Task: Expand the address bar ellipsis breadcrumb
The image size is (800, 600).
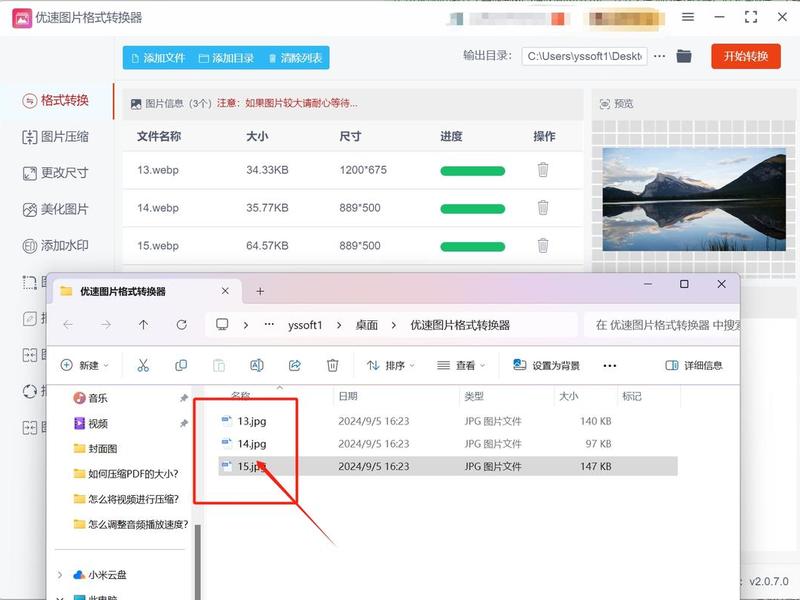Action: point(269,324)
